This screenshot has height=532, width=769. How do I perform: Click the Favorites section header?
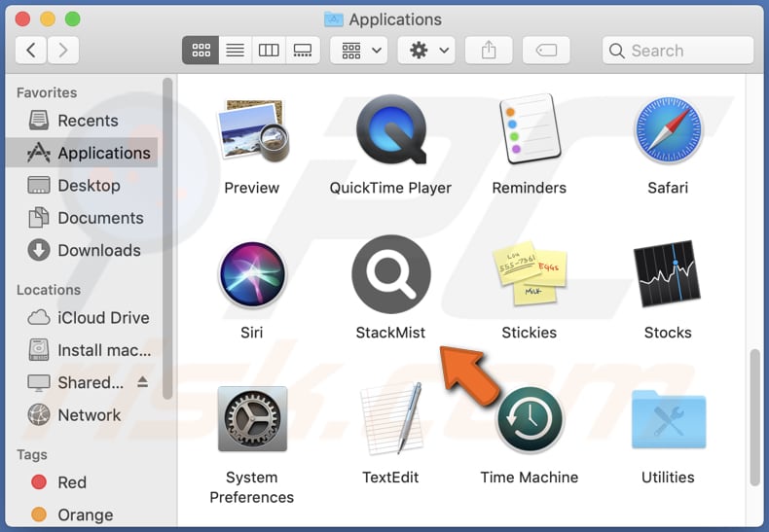pos(47,92)
